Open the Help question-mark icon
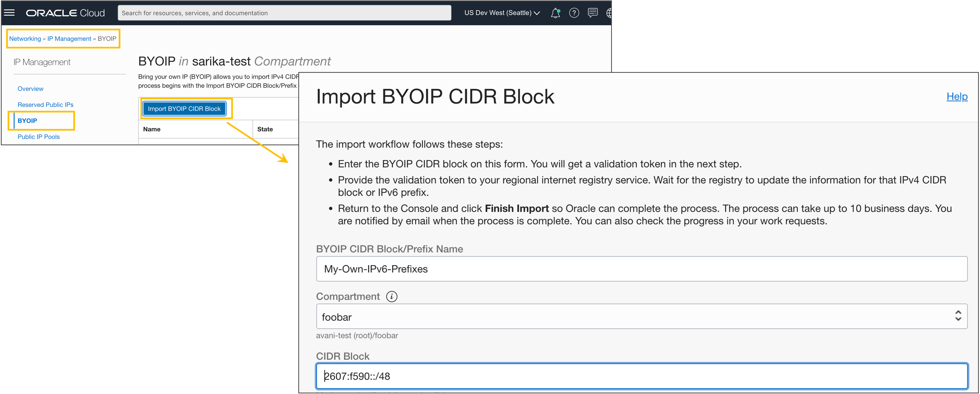This screenshot has height=394, width=980. pyautogui.click(x=574, y=13)
